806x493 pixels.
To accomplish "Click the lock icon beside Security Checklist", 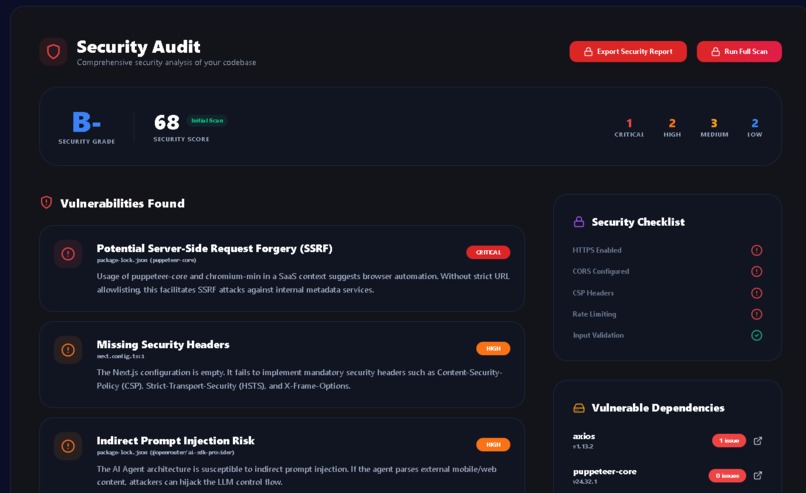I will [x=579, y=222].
